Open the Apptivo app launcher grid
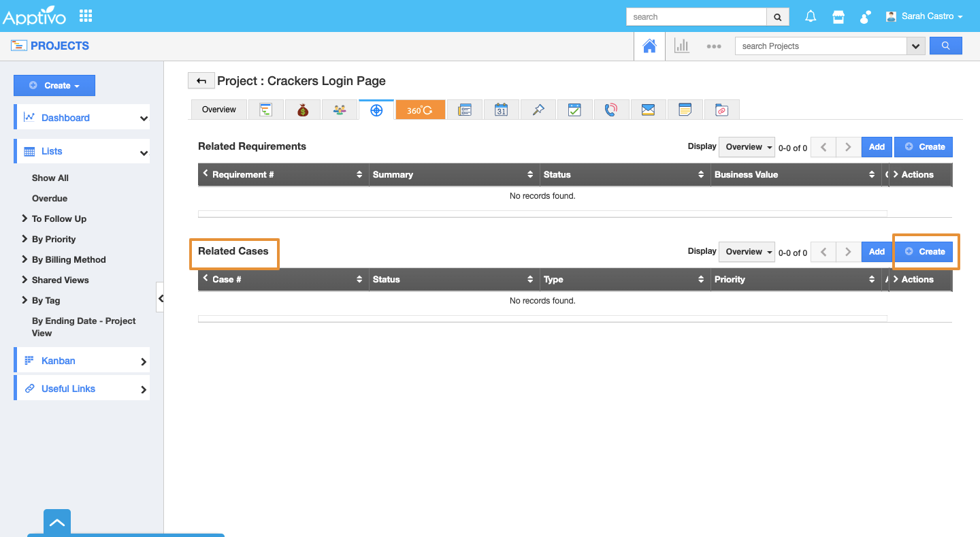Viewport: 980px width, 537px height. 86,16
